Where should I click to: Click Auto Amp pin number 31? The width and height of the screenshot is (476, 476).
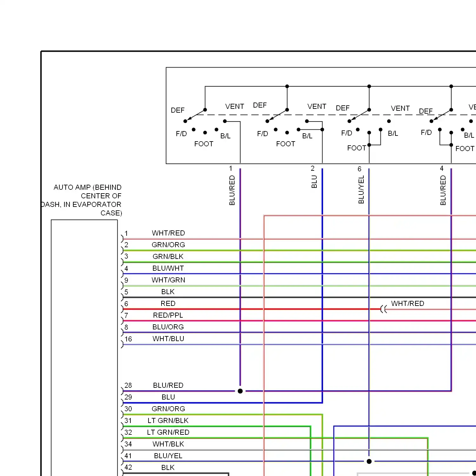click(128, 421)
